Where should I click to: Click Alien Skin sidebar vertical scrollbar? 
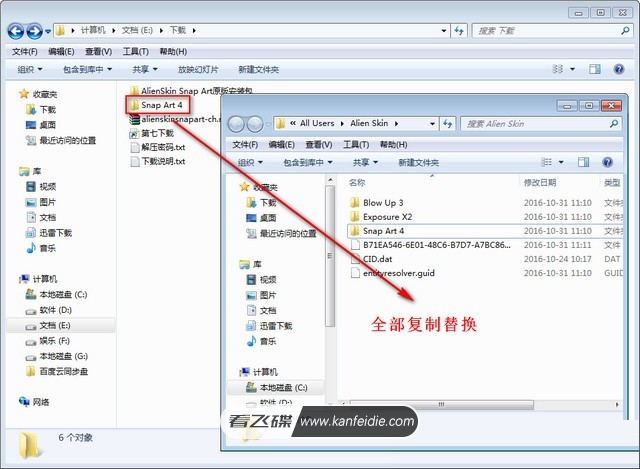[x=330, y=256]
